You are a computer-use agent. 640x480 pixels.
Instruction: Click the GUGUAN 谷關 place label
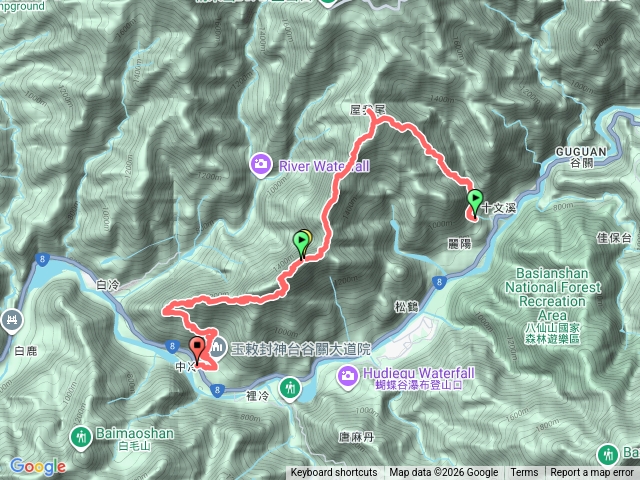coord(581,157)
